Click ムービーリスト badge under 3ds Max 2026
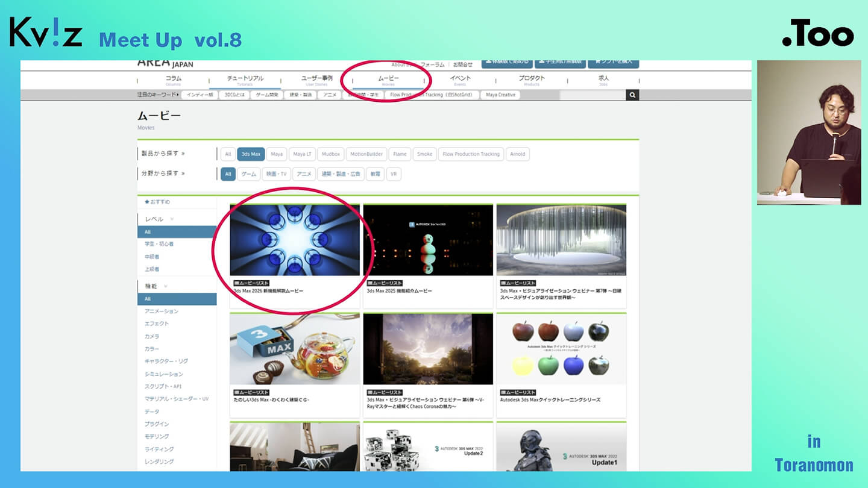The image size is (868, 488). click(251, 283)
